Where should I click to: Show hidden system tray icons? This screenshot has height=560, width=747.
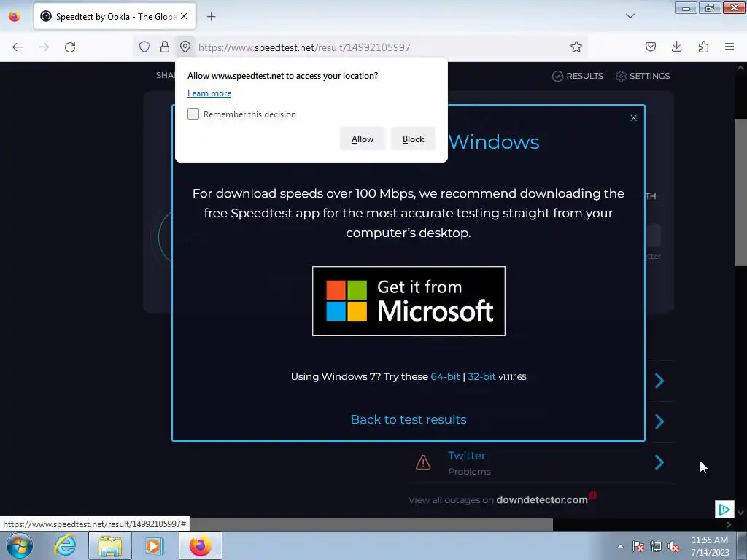(x=620, y=546)
